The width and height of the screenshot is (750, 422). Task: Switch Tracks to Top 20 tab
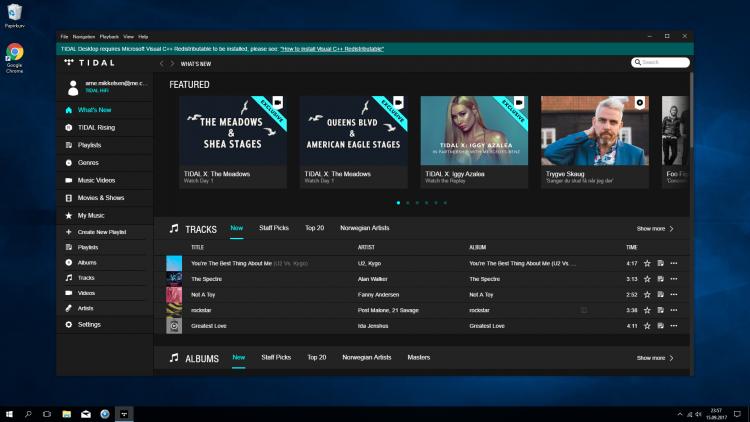pyautogui.click(x=314, y=228)
